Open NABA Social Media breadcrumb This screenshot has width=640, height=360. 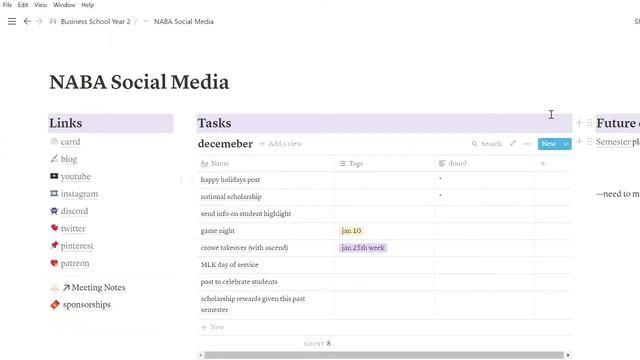(184, 21)
